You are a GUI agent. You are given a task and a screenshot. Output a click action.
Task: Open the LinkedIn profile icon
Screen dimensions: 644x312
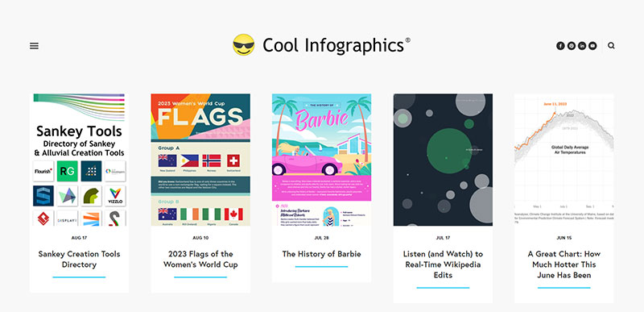point(582,46)
